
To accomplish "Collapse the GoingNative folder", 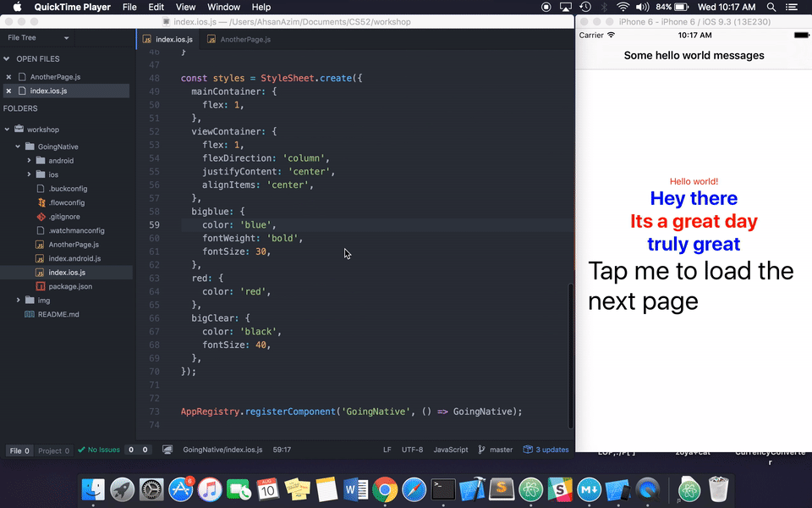I will pos(18,146).
